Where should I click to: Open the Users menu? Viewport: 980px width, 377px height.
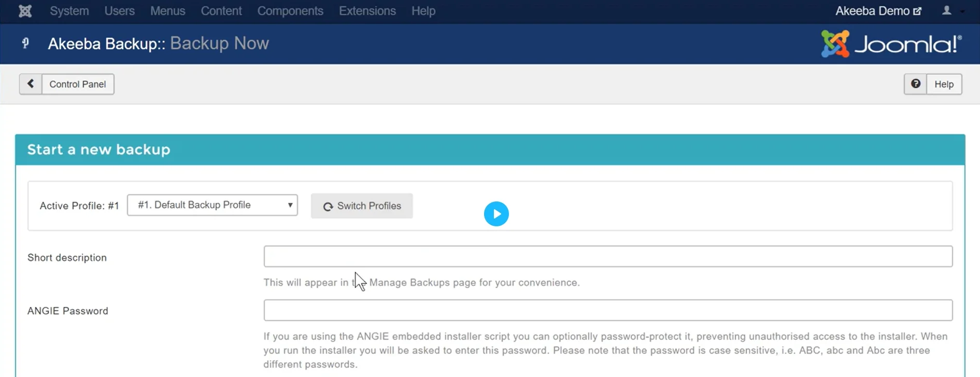(120, 11)
